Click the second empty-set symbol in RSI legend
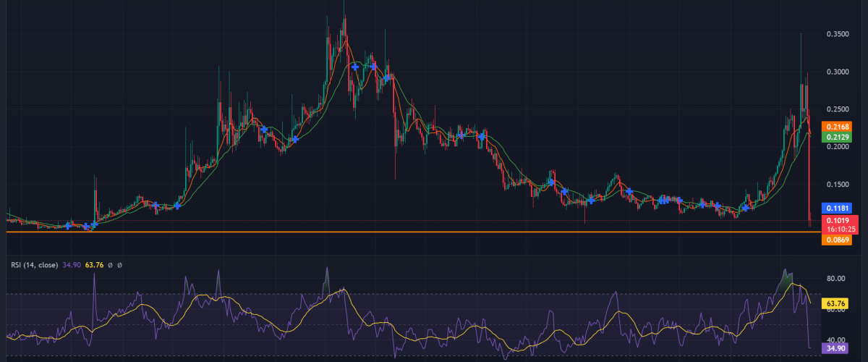Screen dimensions: 868x362 [119, 265]
